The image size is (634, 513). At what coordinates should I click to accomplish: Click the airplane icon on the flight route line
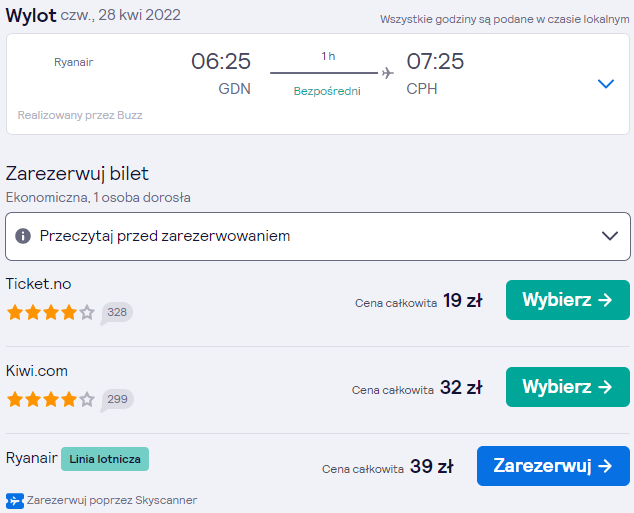(x=387, y=73)
